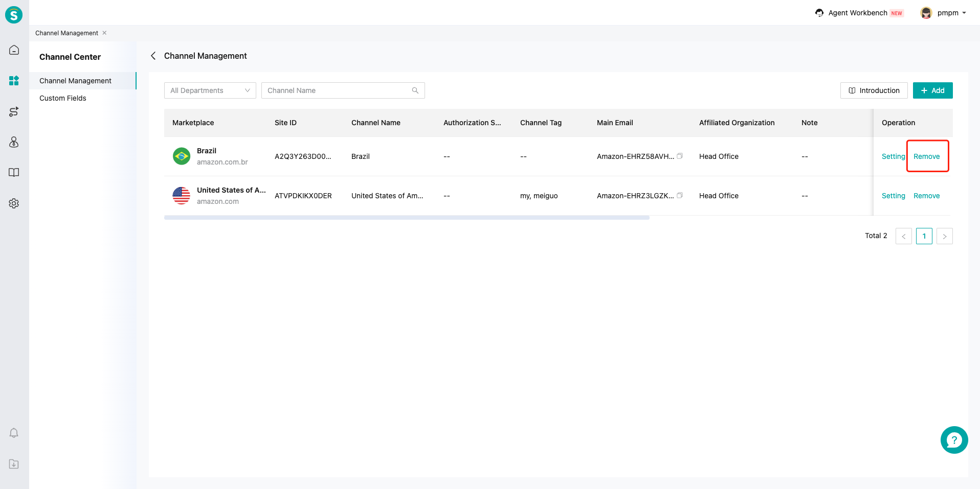Click the green S logo icon
The width and height of the screenshot is (980, 489).
point(14,14)
